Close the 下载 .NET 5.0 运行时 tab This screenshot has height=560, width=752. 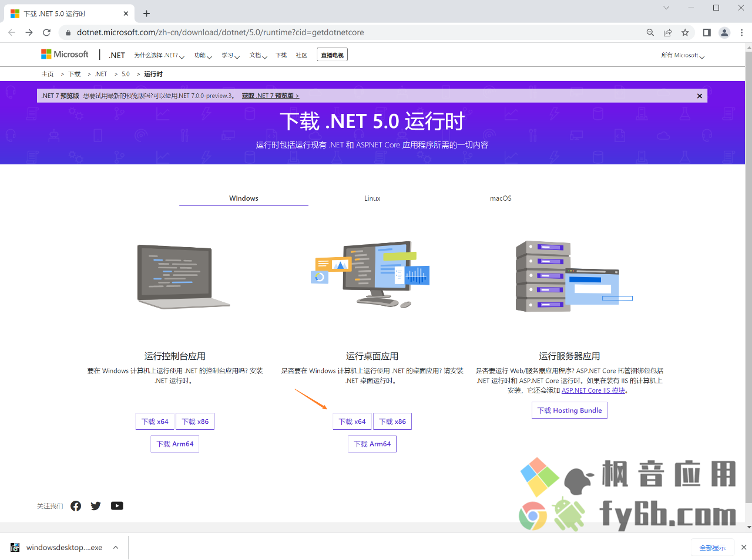coord(126,14)
